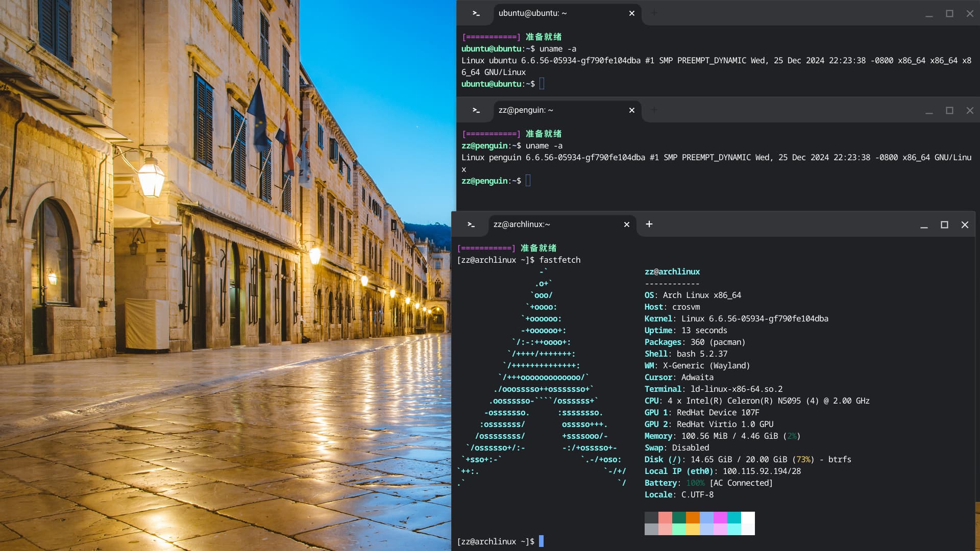Image resolution: width=980 pixels, height=551 pixels.
Task: Click the ubuntu@ubuntu prompt cursor
Action: click(542, 84)
